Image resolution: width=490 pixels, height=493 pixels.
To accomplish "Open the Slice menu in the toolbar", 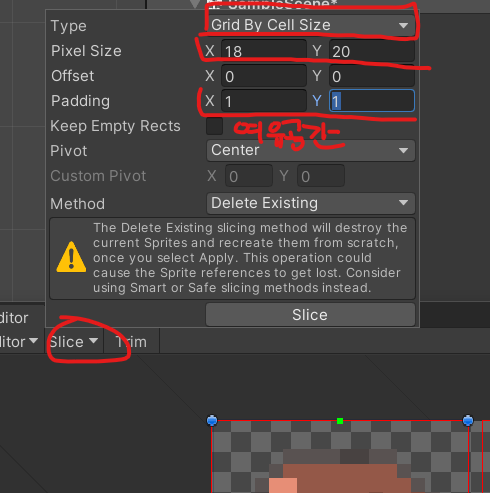I will pyautogui.click(x=74, y=342).
